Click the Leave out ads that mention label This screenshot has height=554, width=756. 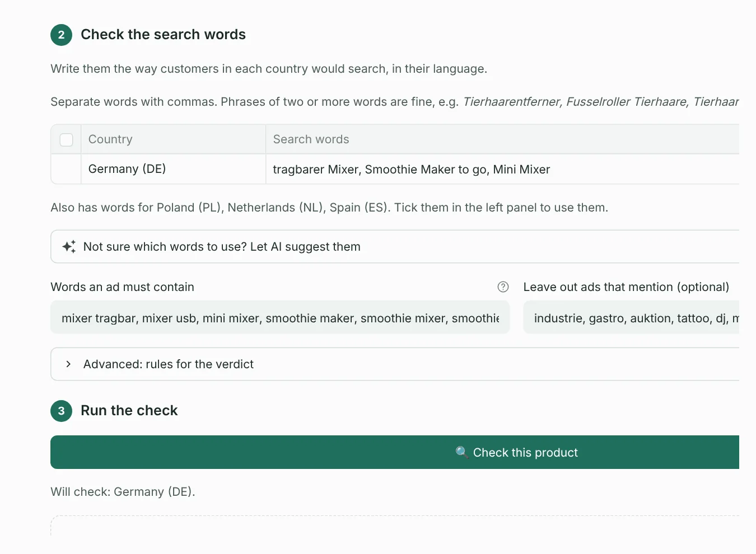[x=626, y=287]
